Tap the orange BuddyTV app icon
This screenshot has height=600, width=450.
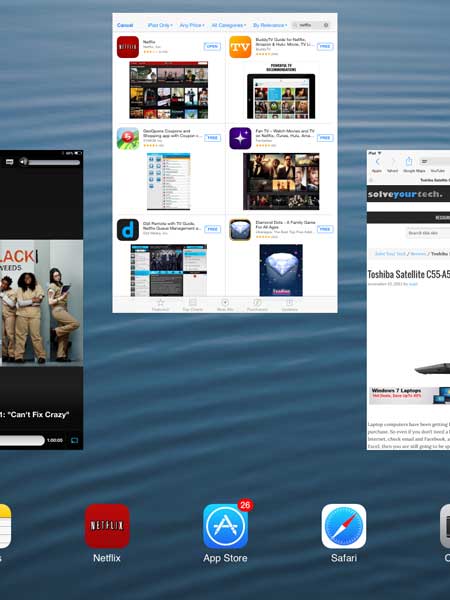(240, 47)
